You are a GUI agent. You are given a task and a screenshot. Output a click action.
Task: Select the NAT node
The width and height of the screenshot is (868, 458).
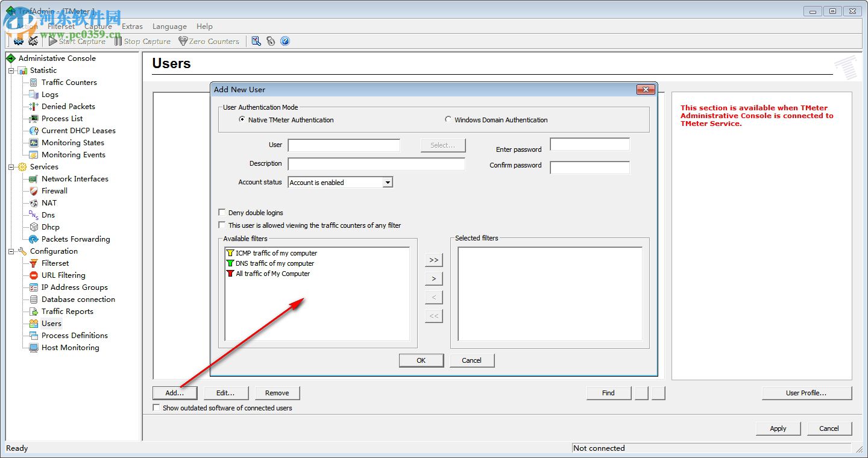click(x=49, y=202)
